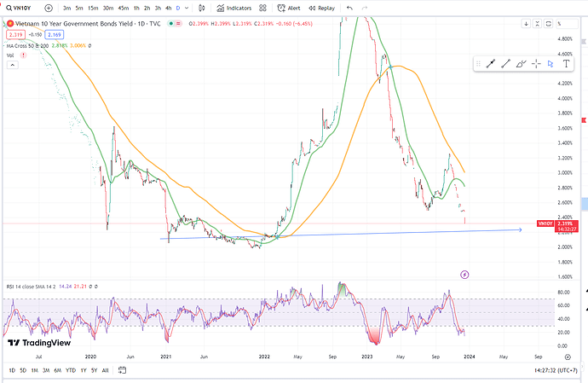Click the invert/refresh scale icon
588x383 pixels.
coord(548,24)
